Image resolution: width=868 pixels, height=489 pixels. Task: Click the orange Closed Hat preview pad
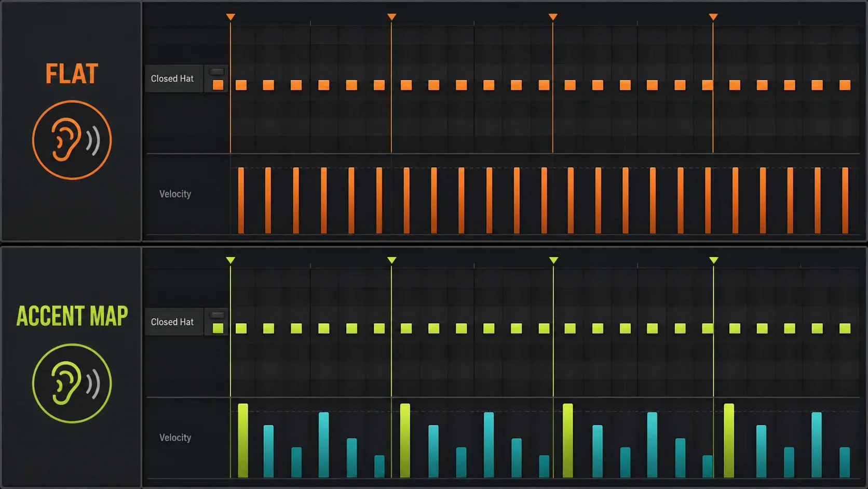coord(218,85)
